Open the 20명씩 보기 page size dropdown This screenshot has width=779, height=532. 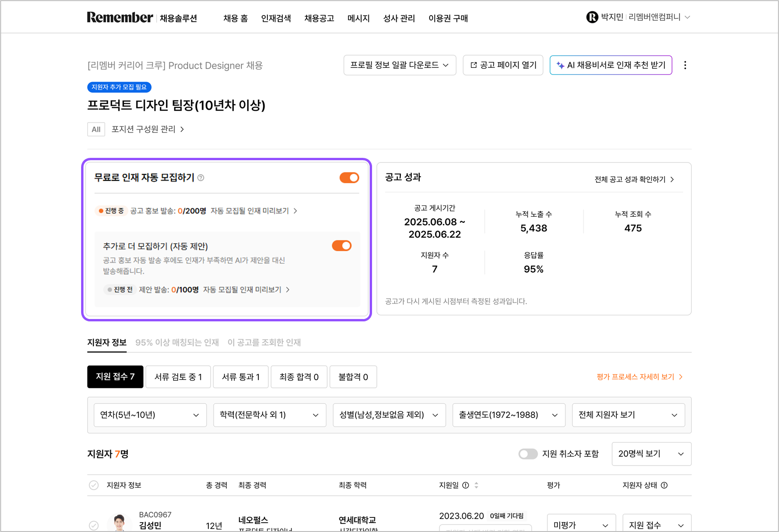pyautogui.click(x=651, y=454)
